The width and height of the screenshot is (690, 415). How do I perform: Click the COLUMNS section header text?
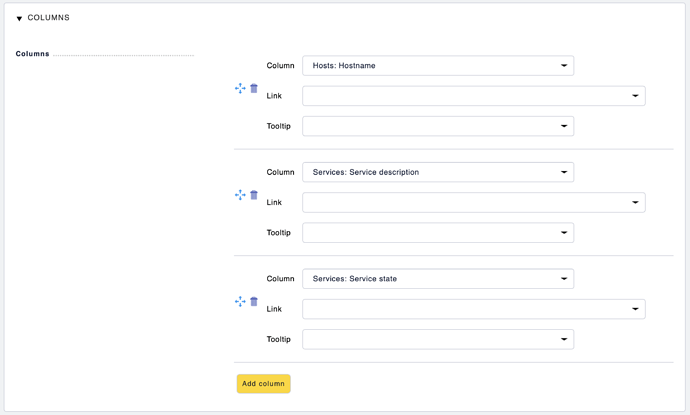click(x=48, y=18)
